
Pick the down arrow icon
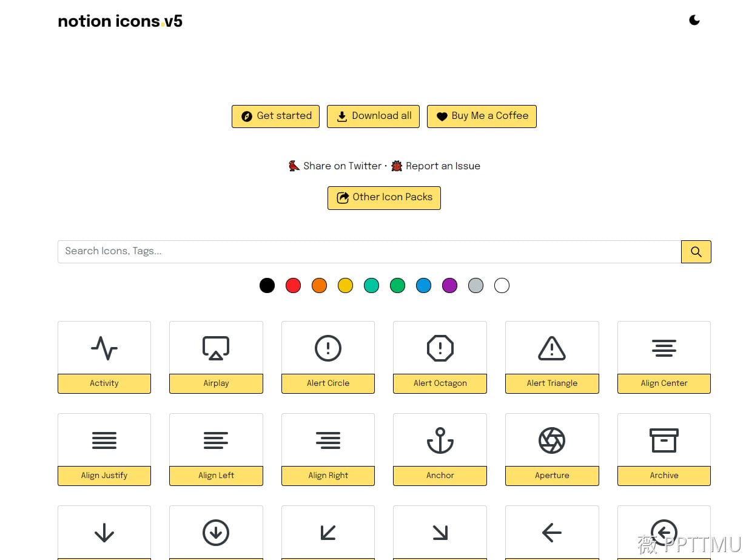coord(104,533)
